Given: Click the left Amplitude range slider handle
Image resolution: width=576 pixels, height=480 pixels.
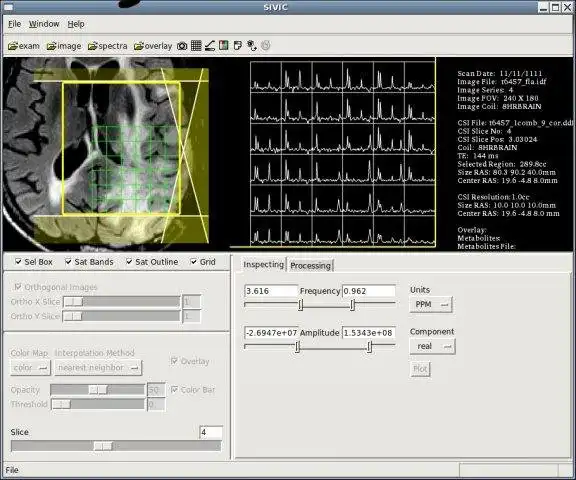Looking at the screenshot, I should click(297, 347).
